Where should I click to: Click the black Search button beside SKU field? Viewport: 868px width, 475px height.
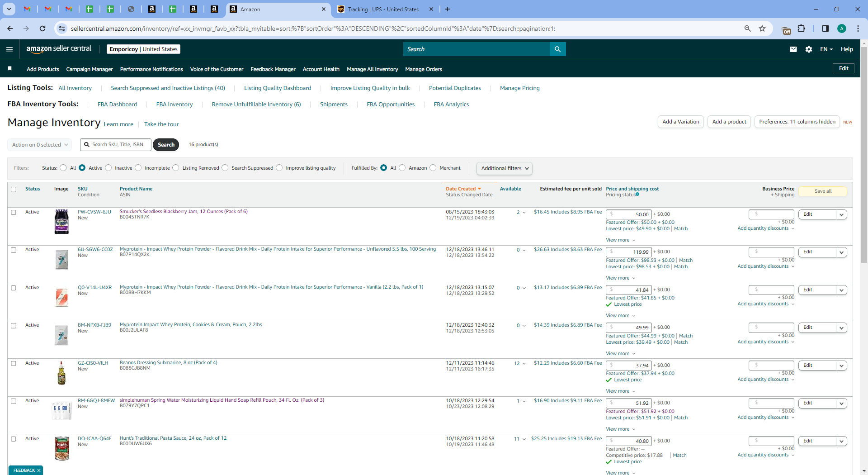pos(166,145)
